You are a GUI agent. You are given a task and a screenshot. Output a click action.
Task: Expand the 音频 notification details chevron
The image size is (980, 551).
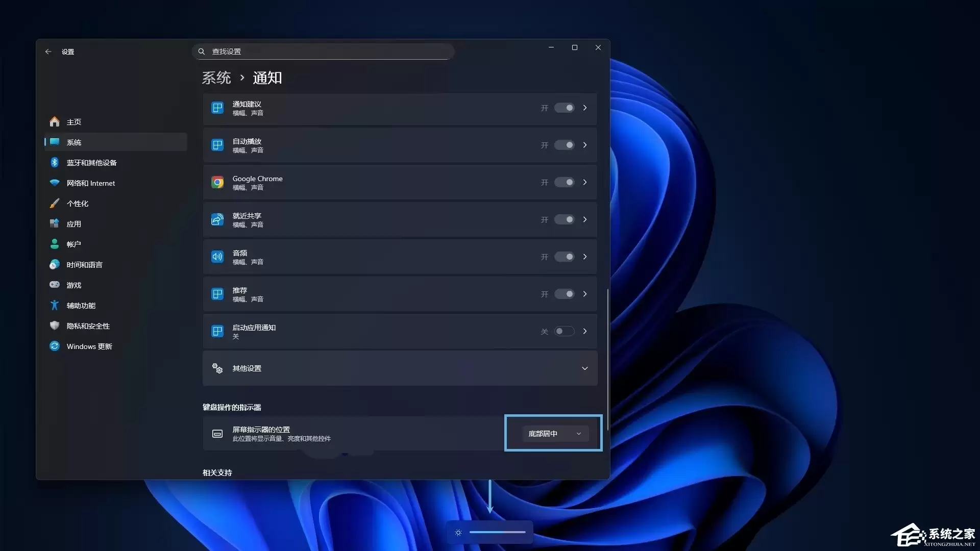coord(585,257)
